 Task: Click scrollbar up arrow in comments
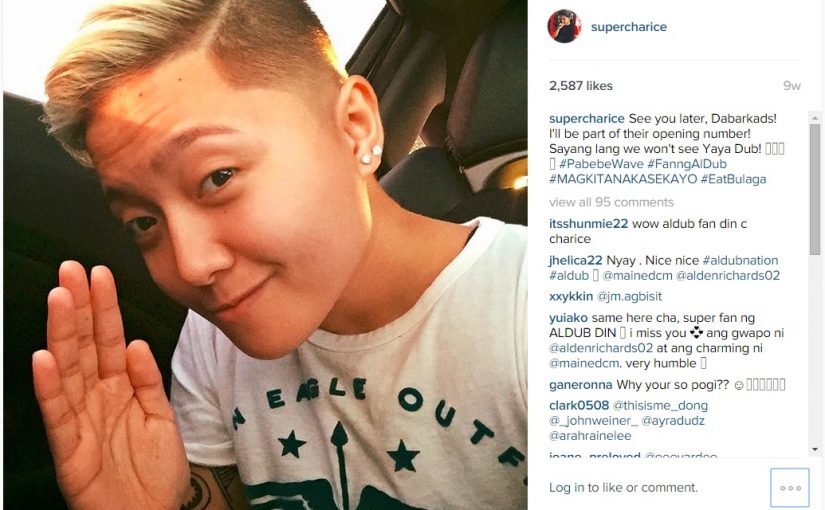[x=815, y=117]
